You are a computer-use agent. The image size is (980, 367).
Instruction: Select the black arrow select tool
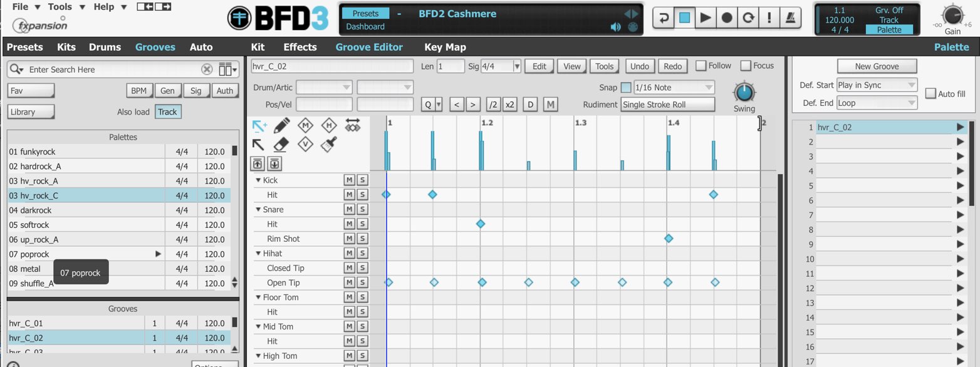point(258,145)
